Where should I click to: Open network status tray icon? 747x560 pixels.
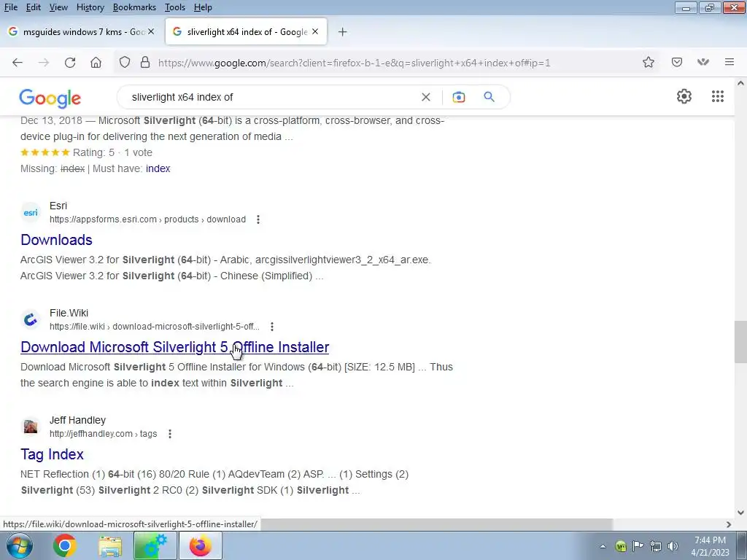point(656,546)
